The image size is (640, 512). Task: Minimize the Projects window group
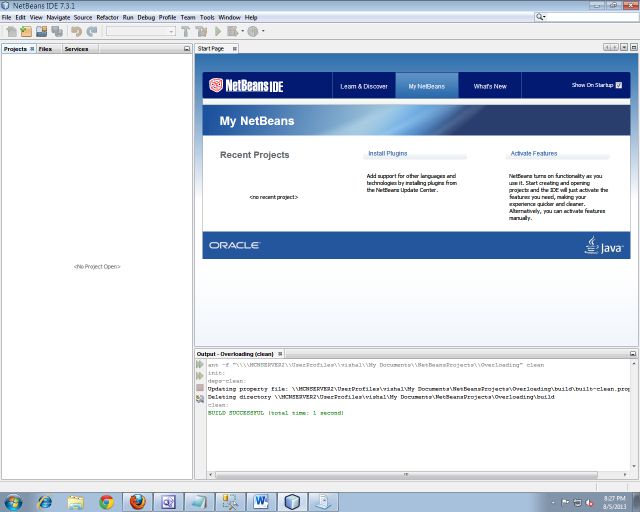[x=187, y=49]
